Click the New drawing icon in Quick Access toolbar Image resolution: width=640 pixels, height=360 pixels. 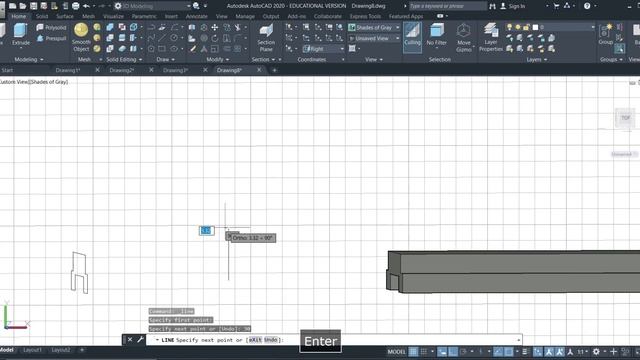coord(13,6)
